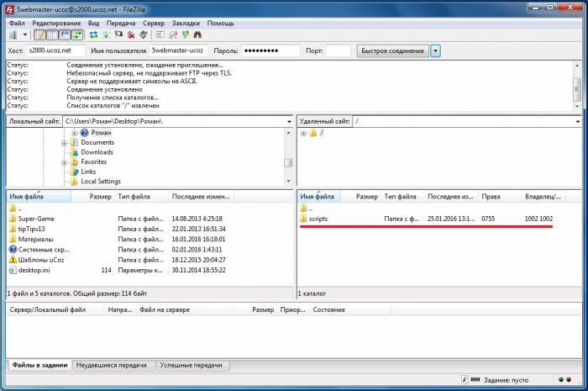
Task: Select the remote scripts folder icon
Action: (x=304, y=219)
